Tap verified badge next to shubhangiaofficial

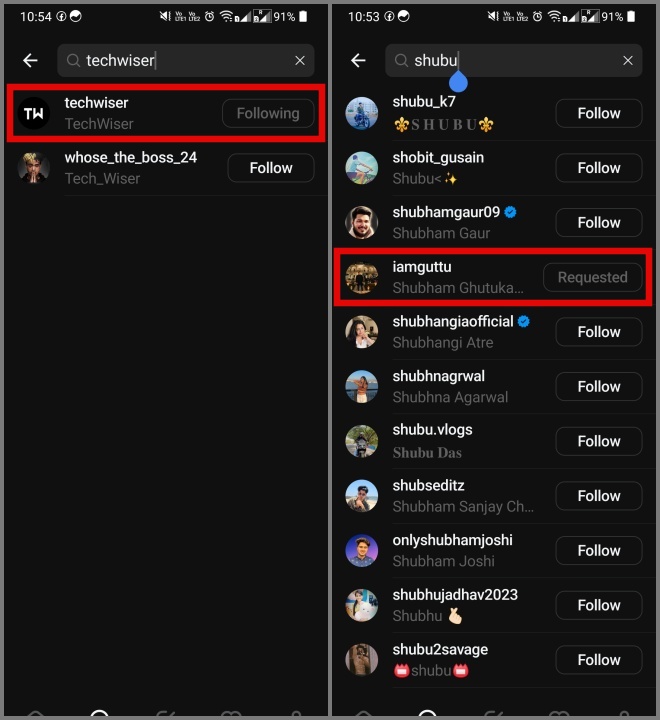pos(524,321)
